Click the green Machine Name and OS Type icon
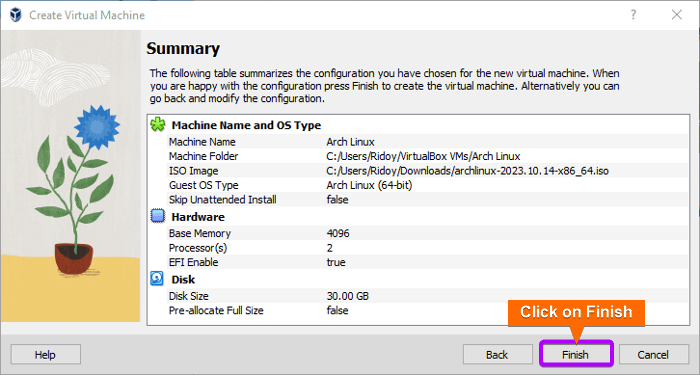This screenshot has width=700, height=375. pyautogui.click(x=157, y=125)
